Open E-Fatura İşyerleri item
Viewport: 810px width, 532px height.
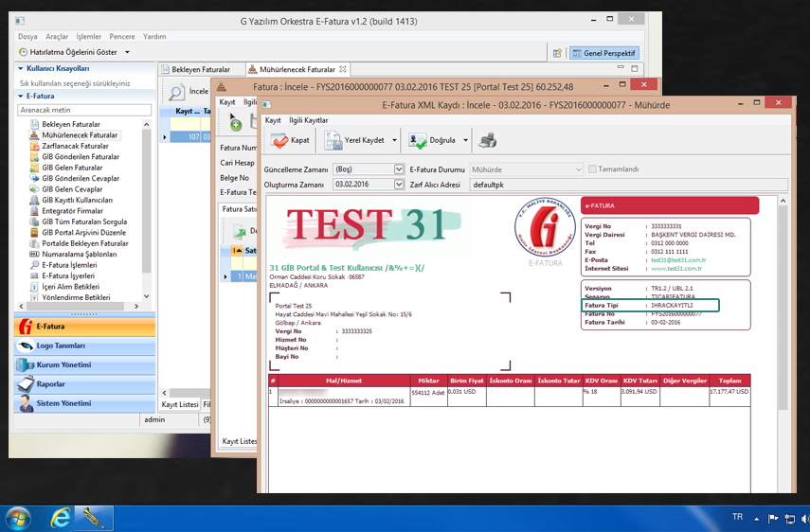click(68, 275)
